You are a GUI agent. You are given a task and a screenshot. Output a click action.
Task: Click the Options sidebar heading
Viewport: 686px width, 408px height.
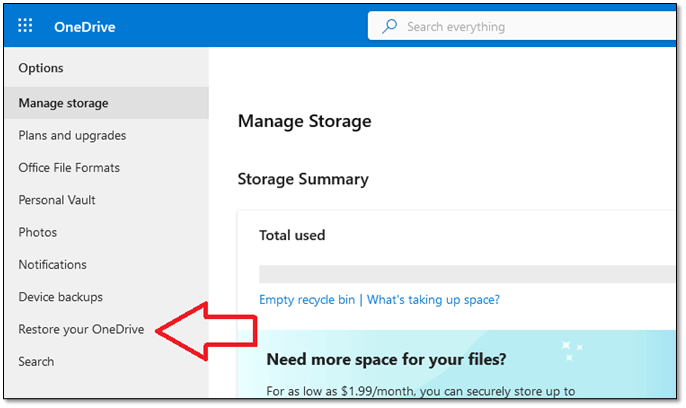[41, 68]
